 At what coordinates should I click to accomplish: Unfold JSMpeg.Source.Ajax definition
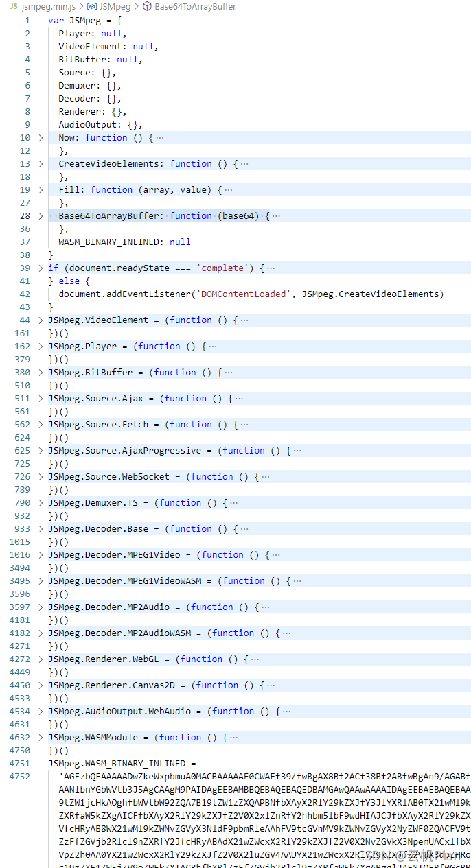click(41, 399)
